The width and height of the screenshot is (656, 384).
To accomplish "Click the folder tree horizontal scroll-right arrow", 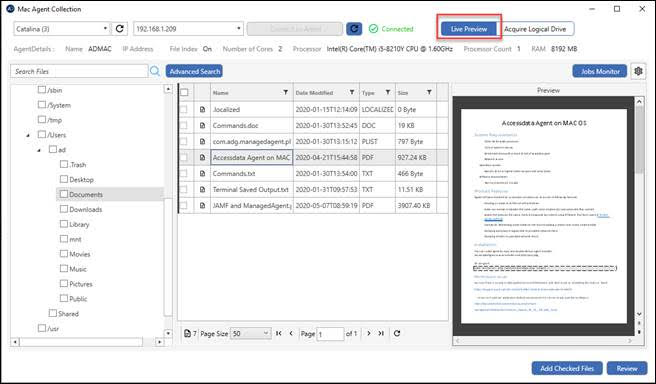I will click(159, 342).
